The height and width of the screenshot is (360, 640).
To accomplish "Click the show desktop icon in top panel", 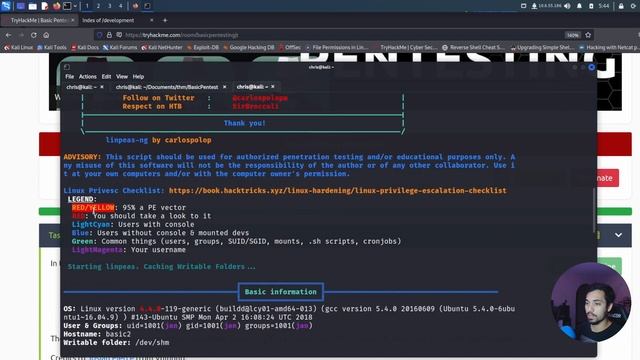I will (20, 6).
